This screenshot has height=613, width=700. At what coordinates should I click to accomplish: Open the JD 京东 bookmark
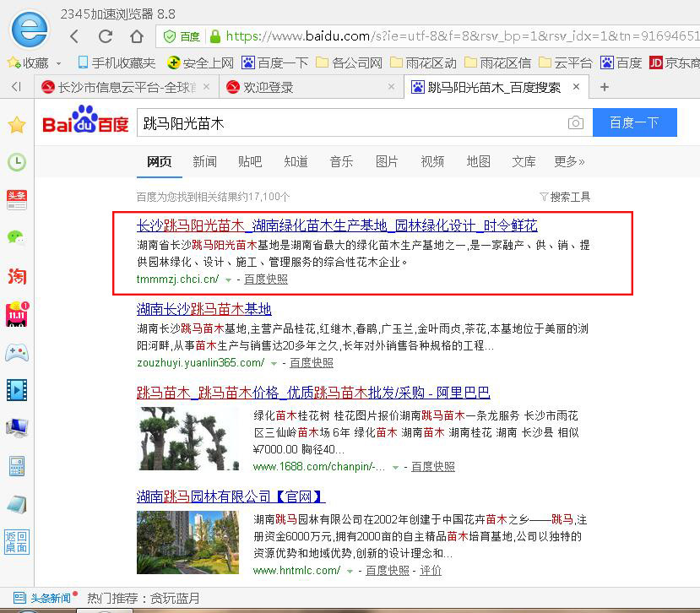674,63
